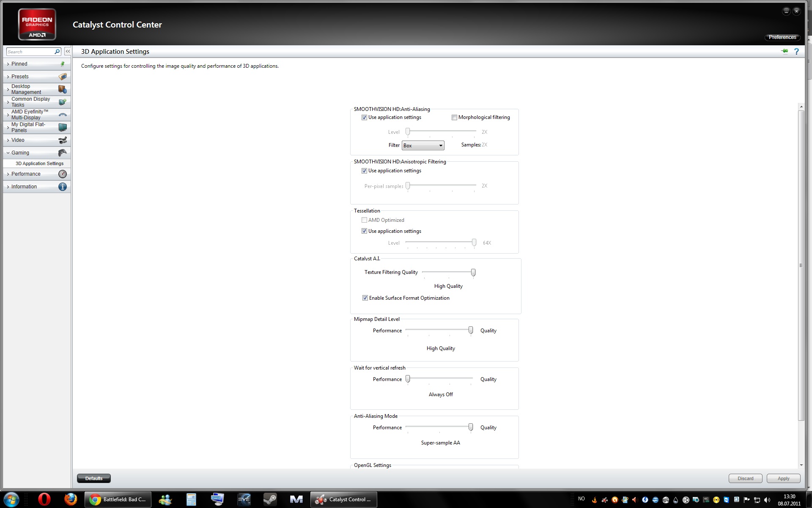Disable Enable Surface Format Optimization checkbox
812x508 pixels.
[365, 298]
